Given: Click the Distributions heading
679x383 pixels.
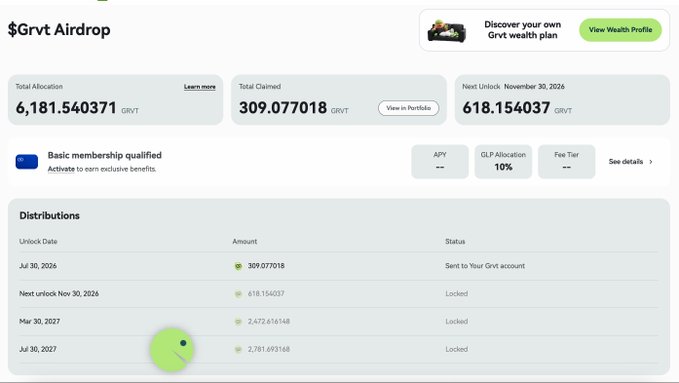Looking at the screenshot, I should tap(49, 215).
